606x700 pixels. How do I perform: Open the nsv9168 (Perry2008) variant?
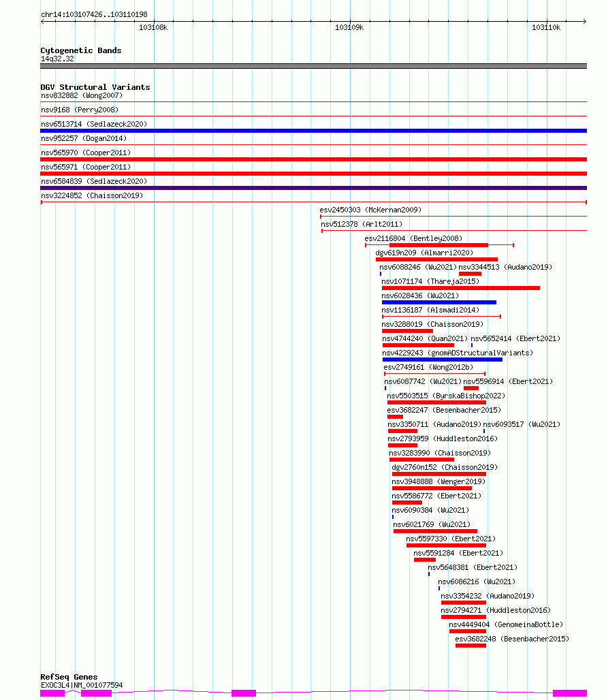pos(80,110)
